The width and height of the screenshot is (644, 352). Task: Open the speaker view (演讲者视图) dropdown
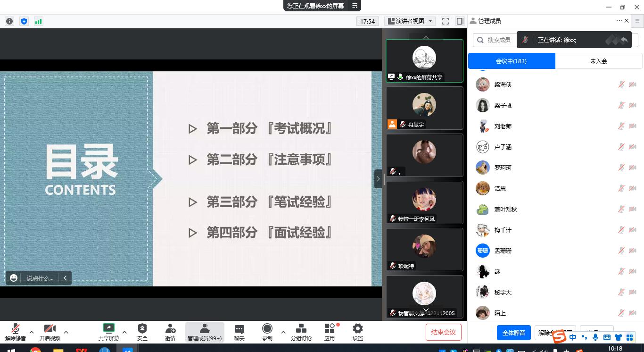[409, 21]
